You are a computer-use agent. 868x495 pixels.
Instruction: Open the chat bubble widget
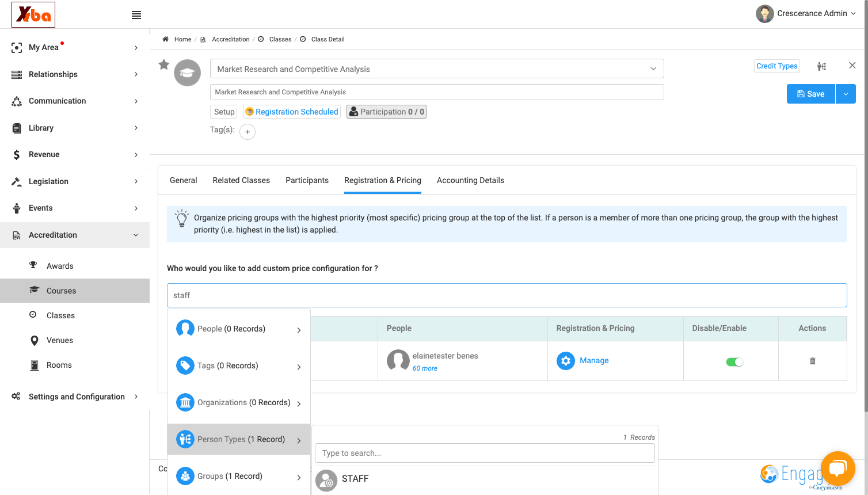(x=838, y=469)
